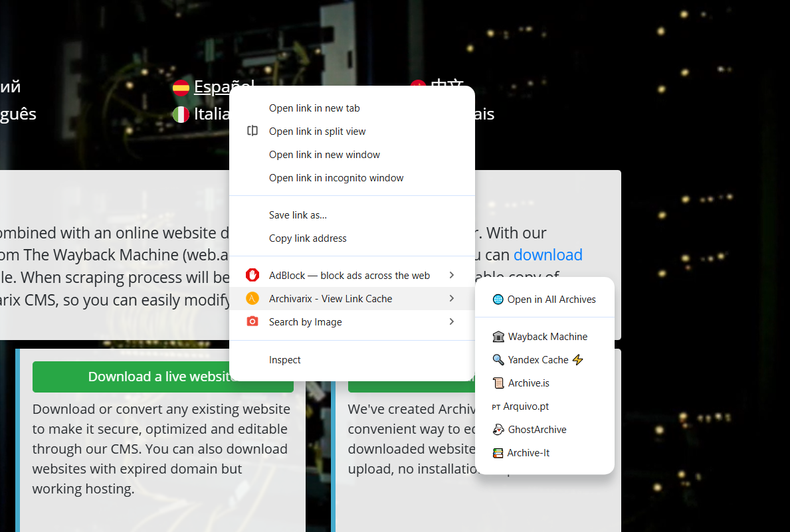Image resolution: width=790 pixels, height=532 pixels.
Task: Click the Archivarix orange logo icon
Action: click(252, 298)
